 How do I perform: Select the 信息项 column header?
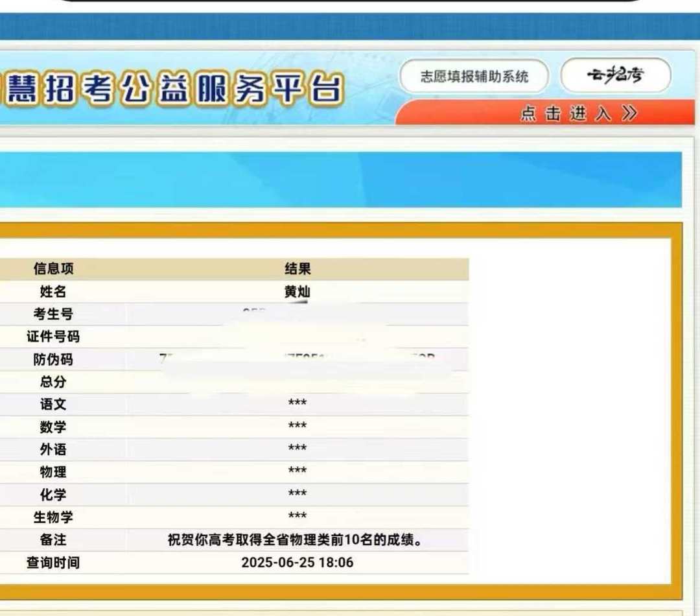[x=53, y=269]
